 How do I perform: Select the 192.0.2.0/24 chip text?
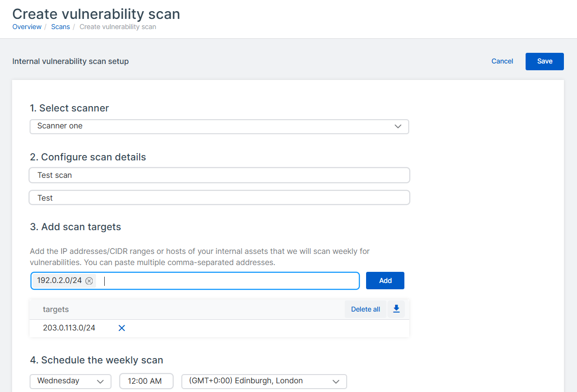click(x=59, y=281)
